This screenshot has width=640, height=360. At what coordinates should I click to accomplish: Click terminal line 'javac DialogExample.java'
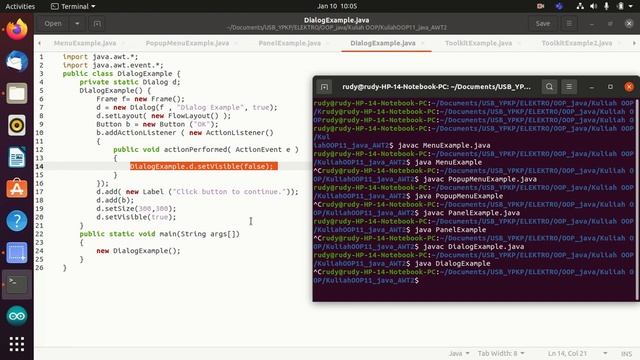click(x=473, y=247)
